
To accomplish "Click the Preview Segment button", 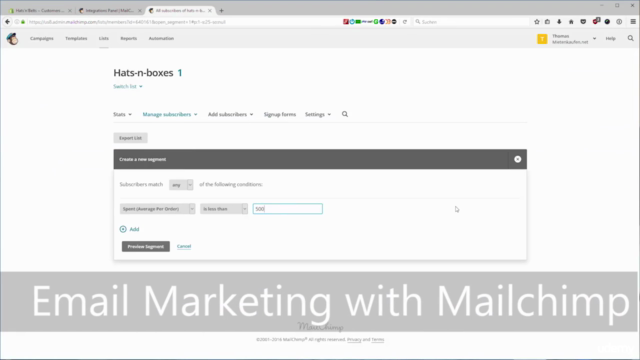I will pos(146,247).
